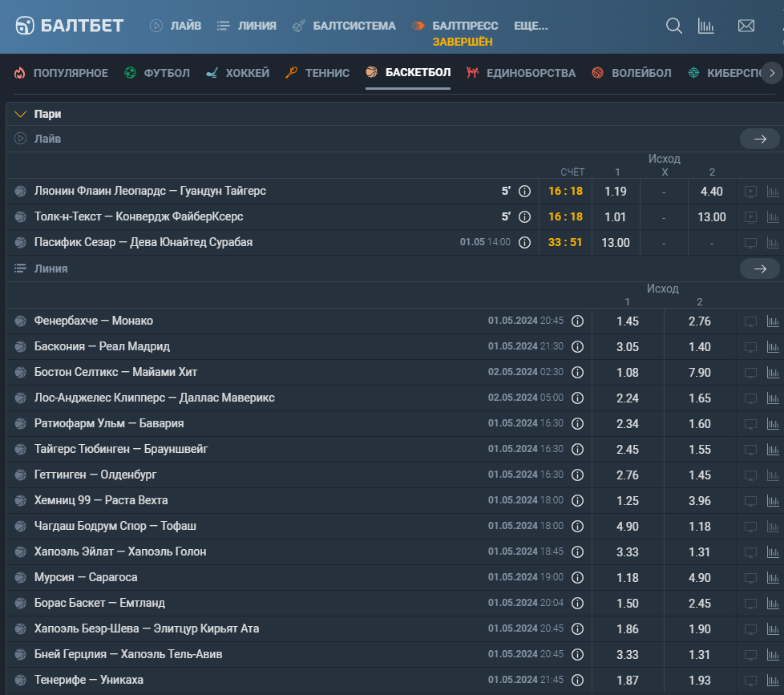Open statistics chart icon in header

click(705, 26)
